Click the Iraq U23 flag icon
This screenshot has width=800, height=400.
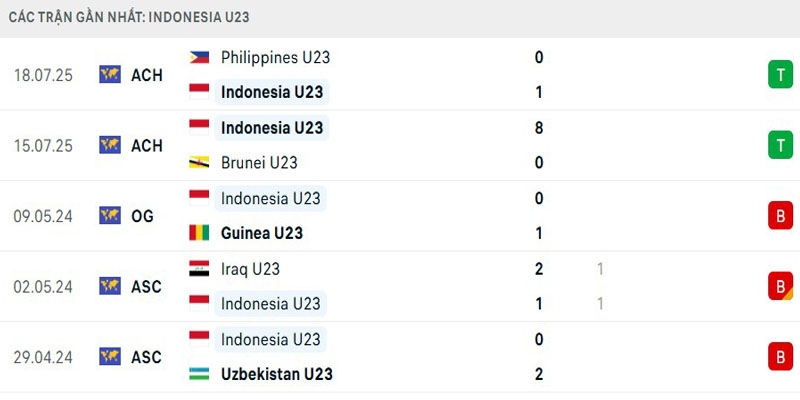coord(199,268)
